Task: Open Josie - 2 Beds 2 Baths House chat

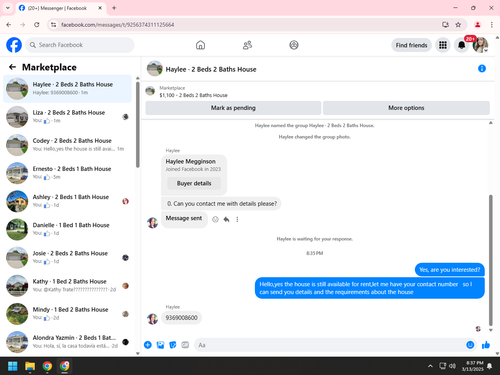Action: tap(67, 257)
